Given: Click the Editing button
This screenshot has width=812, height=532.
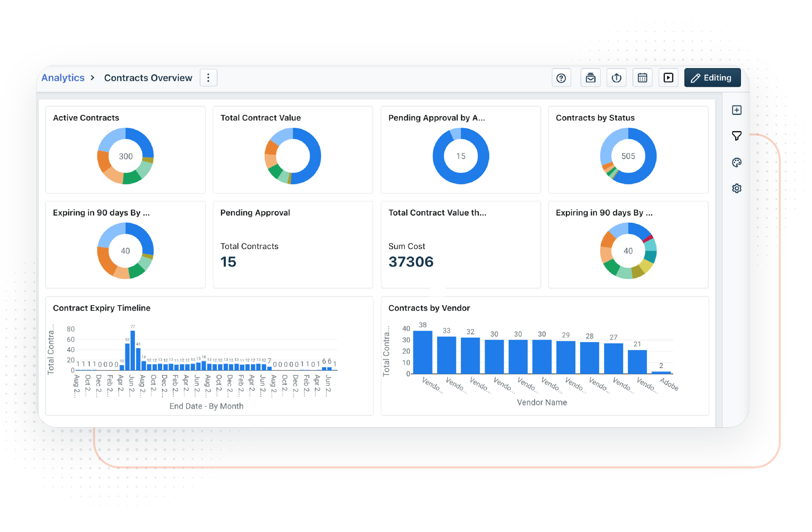Looking at the screenshot, I should (x=712, y=78).
